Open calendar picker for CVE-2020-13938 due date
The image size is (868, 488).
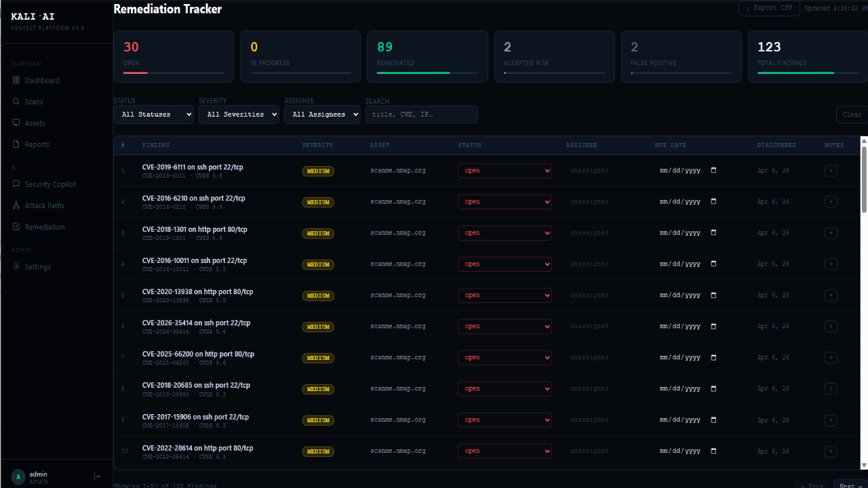713,295
